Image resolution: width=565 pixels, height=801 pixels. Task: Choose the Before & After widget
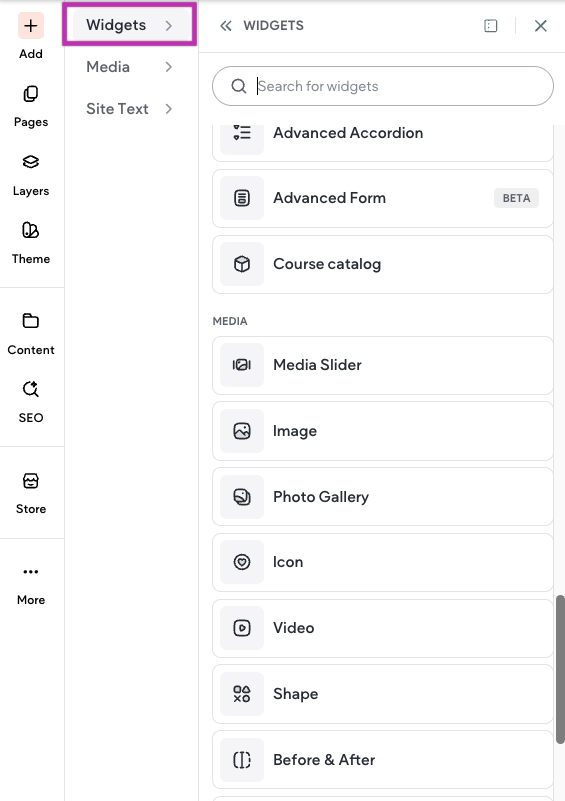(x=383, y=760)
